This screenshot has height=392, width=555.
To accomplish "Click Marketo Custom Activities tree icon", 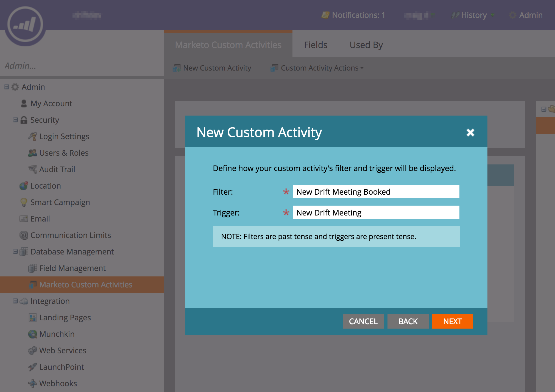I will click(33, 285).
